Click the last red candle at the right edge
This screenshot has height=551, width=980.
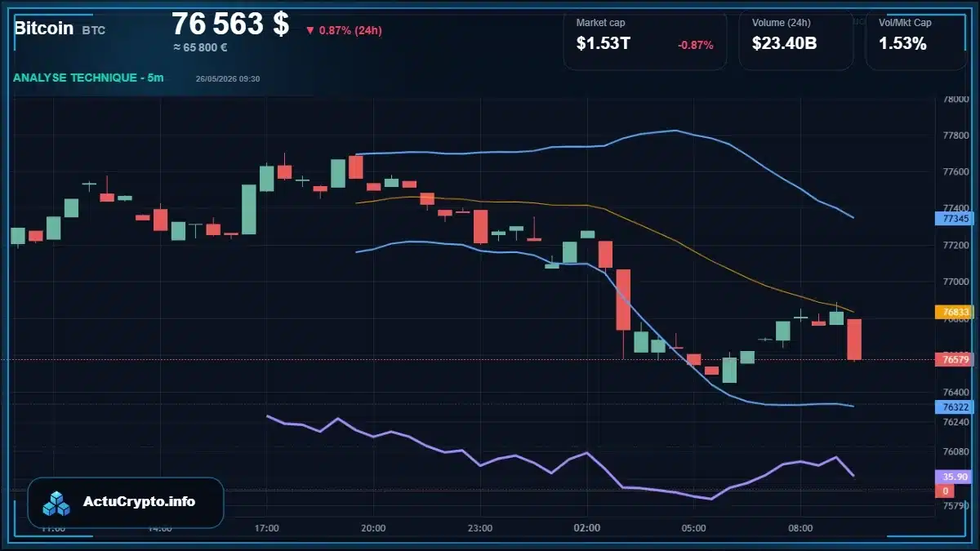(x=854, y=340)
